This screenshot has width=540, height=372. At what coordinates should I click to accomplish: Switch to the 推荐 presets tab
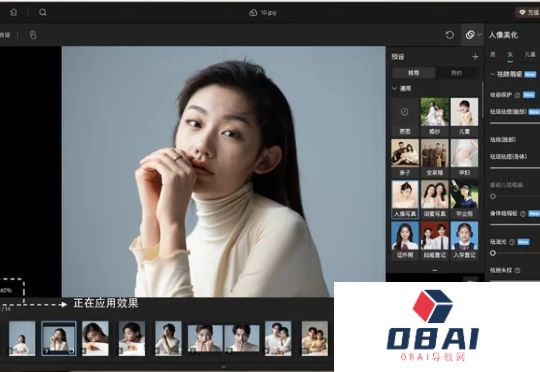point(414,73)
